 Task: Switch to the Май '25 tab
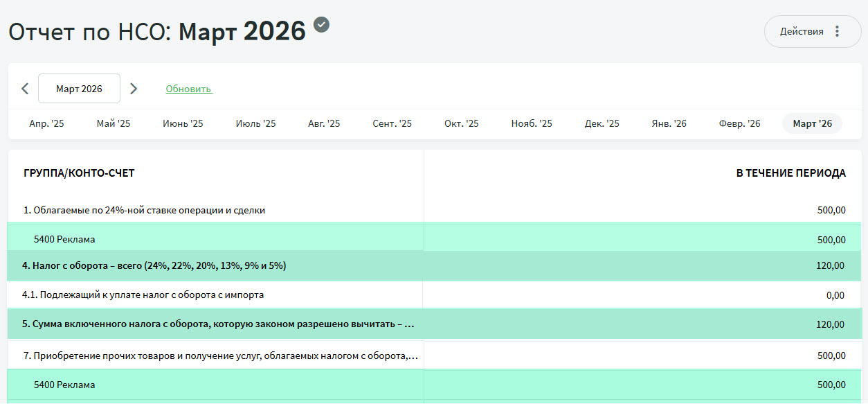pos(114,123)
